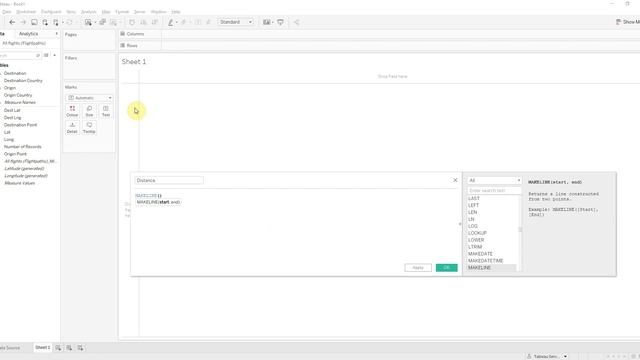Open the Analytics pane dropdown arrow
Screen dimensions: 640x360
(56, 34)
